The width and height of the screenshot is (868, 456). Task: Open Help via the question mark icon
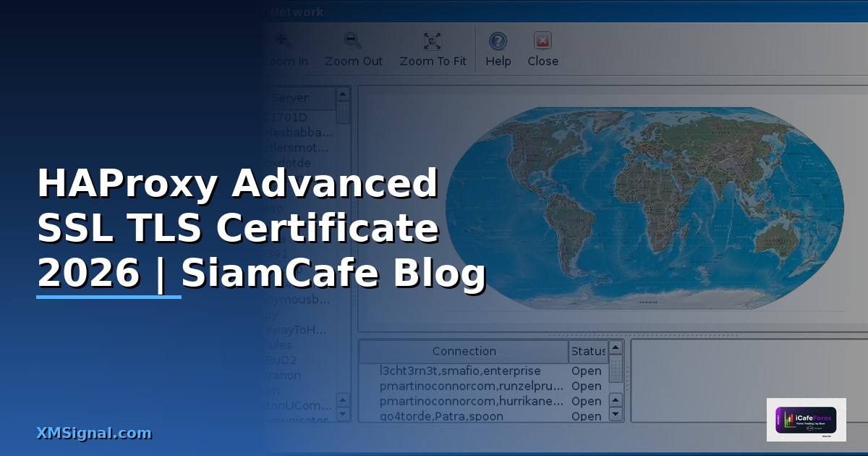(498, 41)
